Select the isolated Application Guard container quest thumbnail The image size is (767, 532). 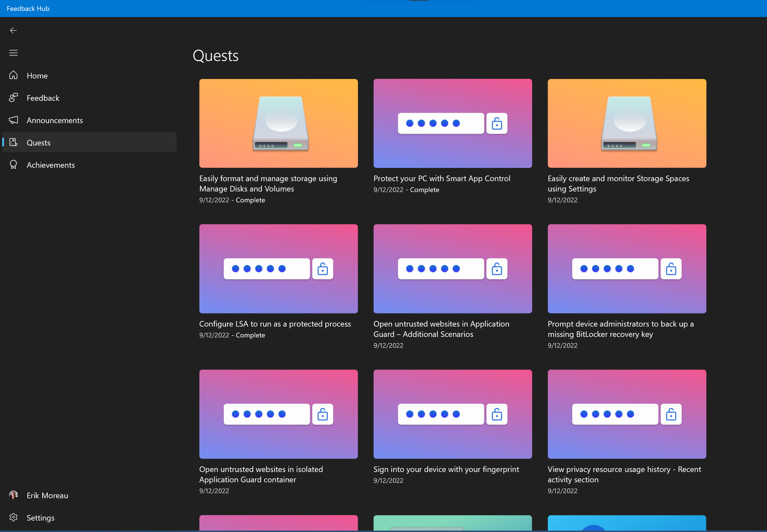pos(278,414)
